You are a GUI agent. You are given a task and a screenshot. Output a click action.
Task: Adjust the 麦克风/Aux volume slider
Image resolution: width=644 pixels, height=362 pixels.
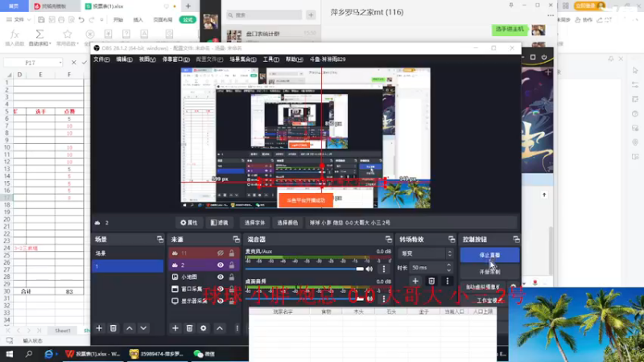click(304, 269)
